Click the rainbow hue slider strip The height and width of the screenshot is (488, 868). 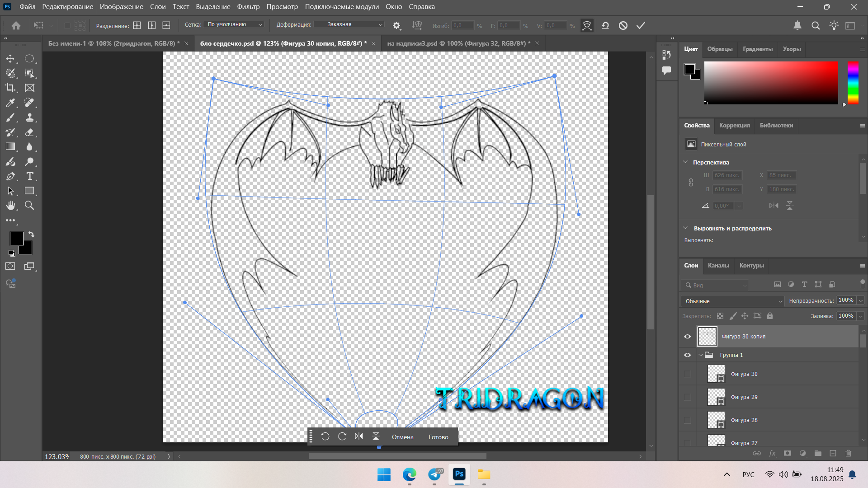[x=853, y=83]
